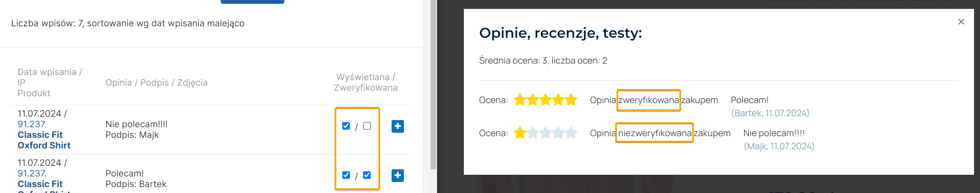Close the Opinie, recenzje, testy popup
Screen dimensions: 980x193
pos(961,22)
